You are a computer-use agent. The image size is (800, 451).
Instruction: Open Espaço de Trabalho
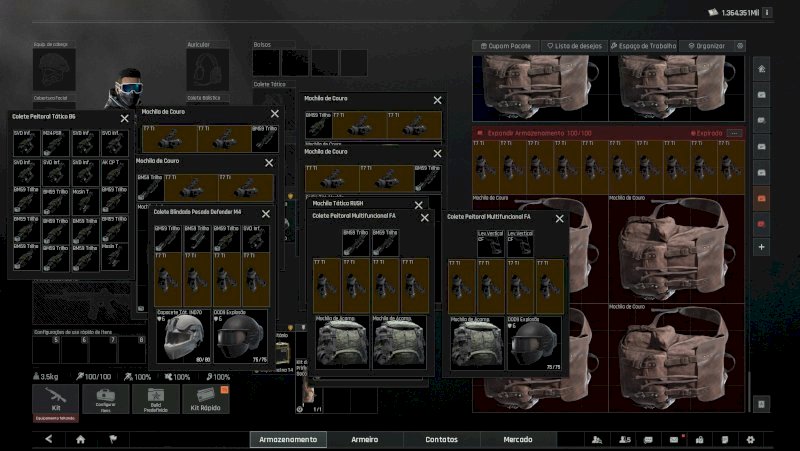pos(641,46)
